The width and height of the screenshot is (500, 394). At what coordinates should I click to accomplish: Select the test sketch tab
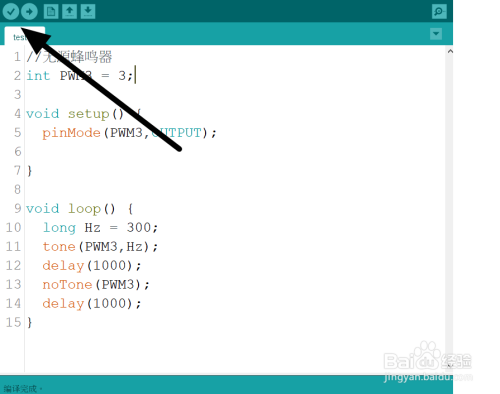(24, 36)
